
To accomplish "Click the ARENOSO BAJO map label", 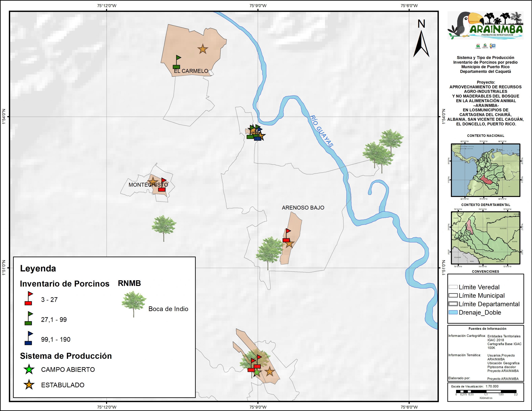I will point(303,208).
